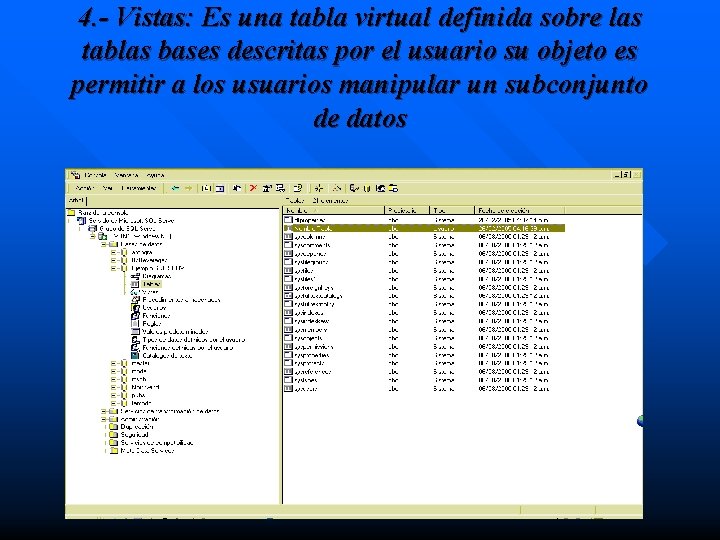This screenshot has width=720, height=540.
Task: Open the Ventana menu
Action: tap(126, 175)
